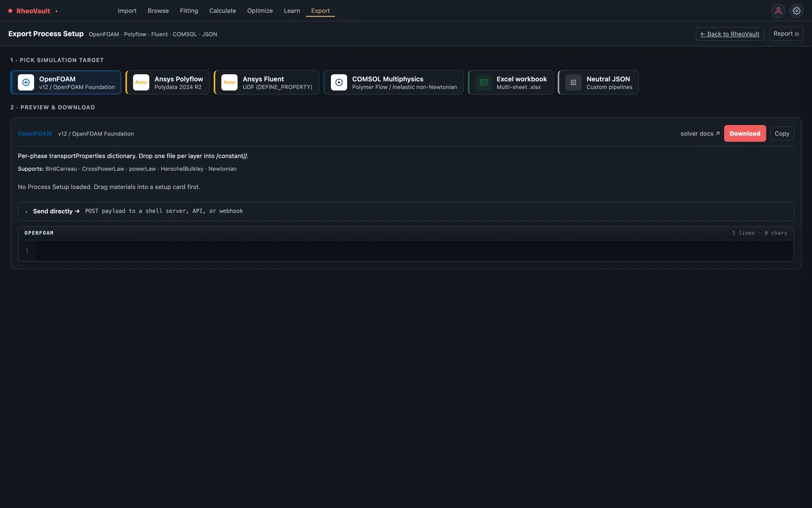Download the OpenFOAM export file
This screenshot has width=812, height=508.
click(745, 134)
